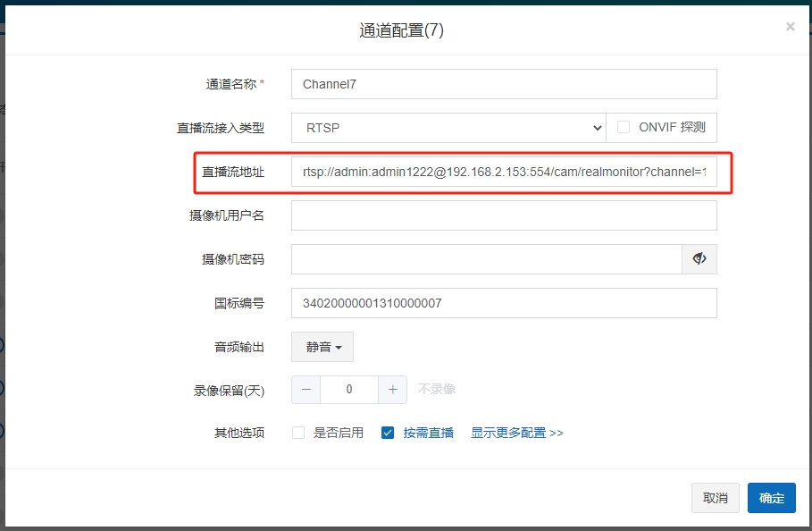The height and width of the screenshot is (531, 812).
Task: Cancel with the 取消 button
Action: point(716,498)
